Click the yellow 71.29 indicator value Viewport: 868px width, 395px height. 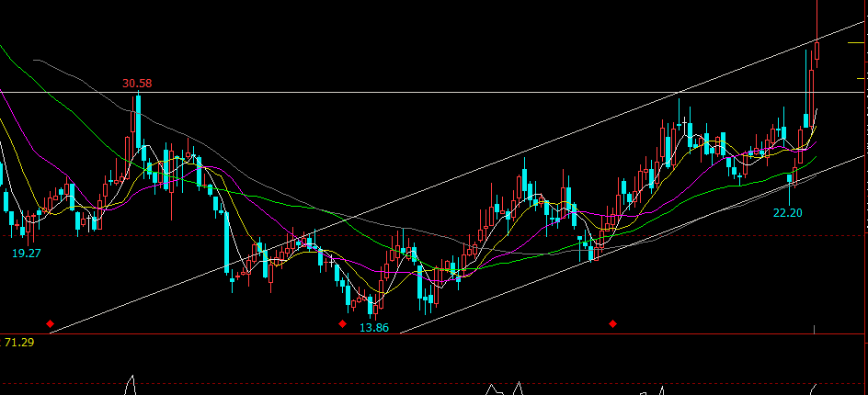[x=19, y=343]
